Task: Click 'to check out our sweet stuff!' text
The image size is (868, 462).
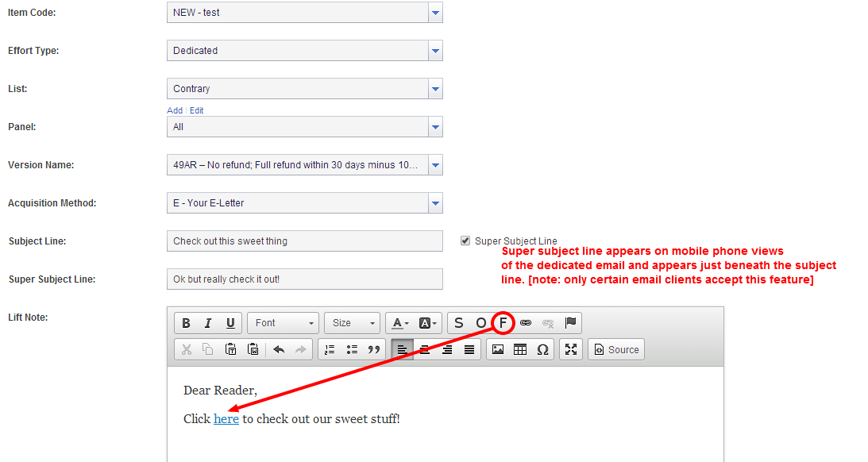Action: point(321,419)
